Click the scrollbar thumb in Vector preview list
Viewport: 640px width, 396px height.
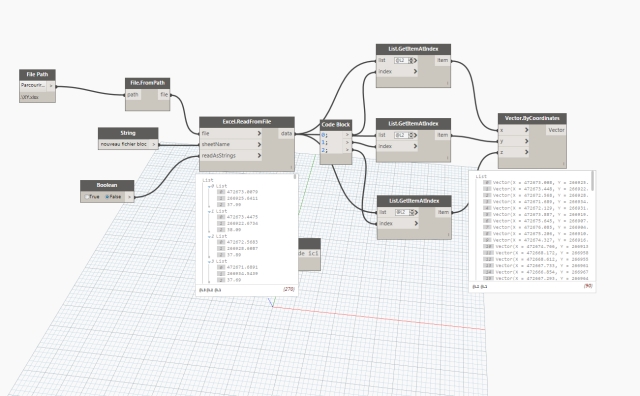tap(592, 181)
